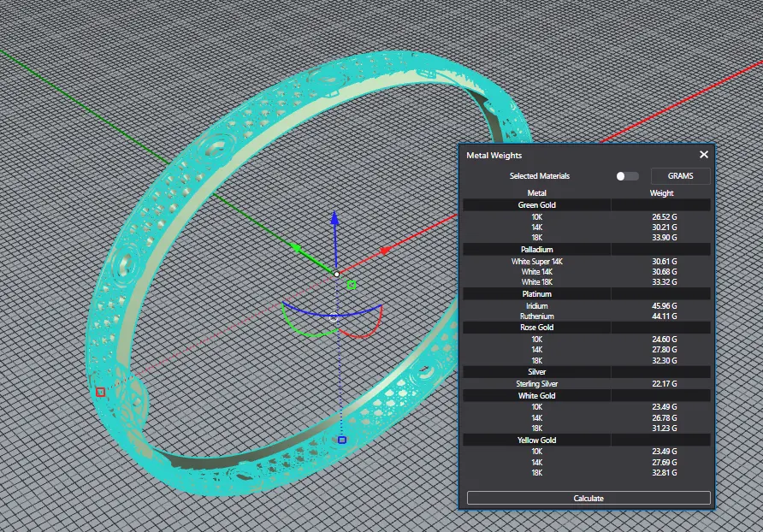
Task: Click the 32.81 G weight value
Action: point(665,473)
